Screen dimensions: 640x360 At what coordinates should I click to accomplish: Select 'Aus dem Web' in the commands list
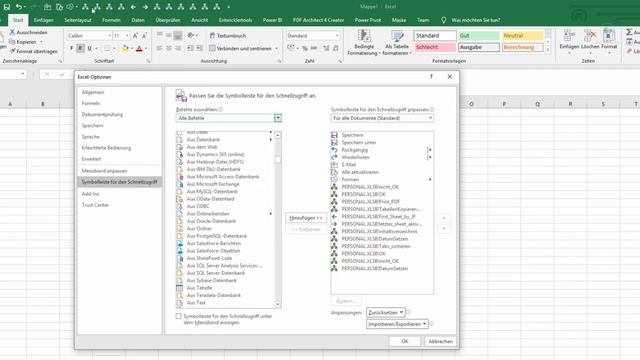click(202, 147)
